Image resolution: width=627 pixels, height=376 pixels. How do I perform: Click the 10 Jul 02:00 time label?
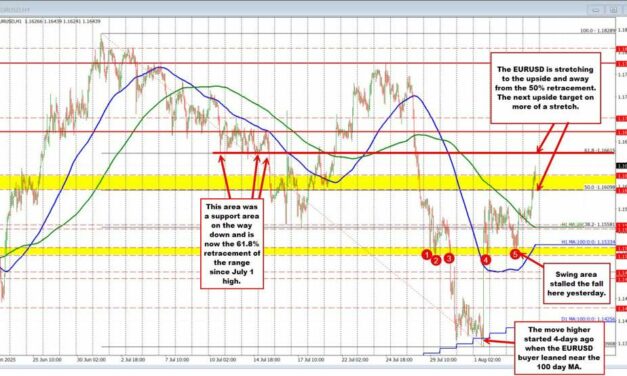(x=222, y=360)
